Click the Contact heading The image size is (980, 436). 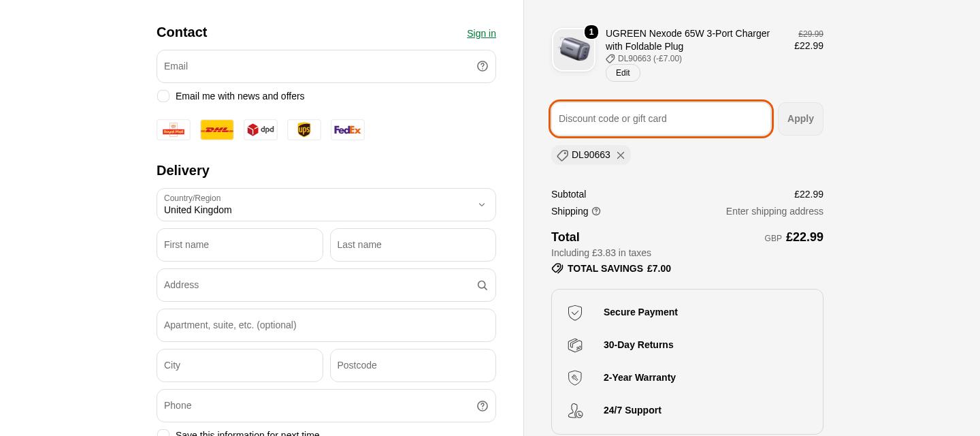coord(182,32)
